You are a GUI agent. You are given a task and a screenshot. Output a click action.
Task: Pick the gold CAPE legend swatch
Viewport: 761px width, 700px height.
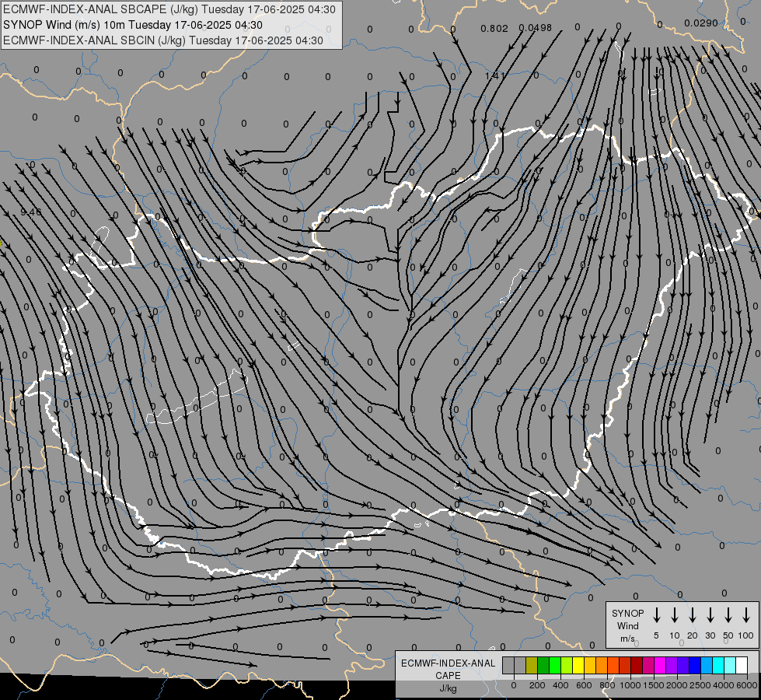pos(590,665)
